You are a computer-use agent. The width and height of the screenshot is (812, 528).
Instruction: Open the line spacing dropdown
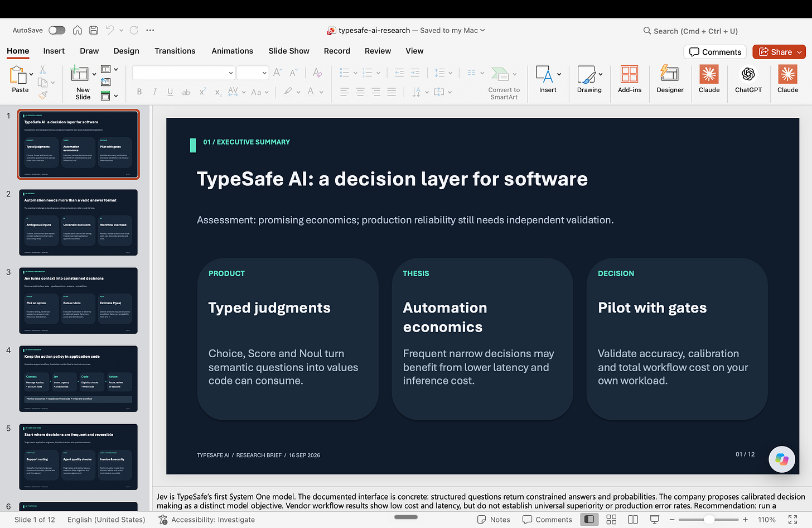[449, 73]
